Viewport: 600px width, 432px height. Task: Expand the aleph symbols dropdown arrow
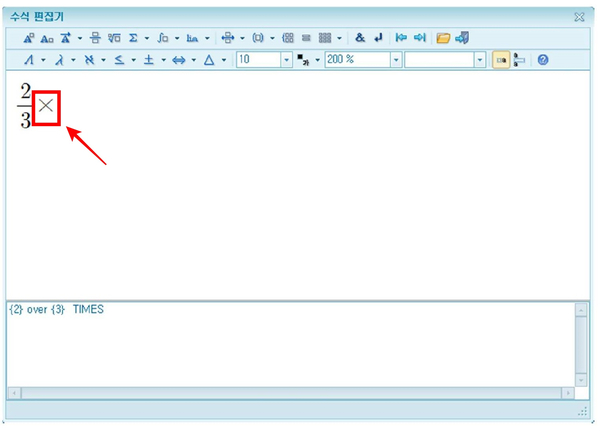point(103,60)
